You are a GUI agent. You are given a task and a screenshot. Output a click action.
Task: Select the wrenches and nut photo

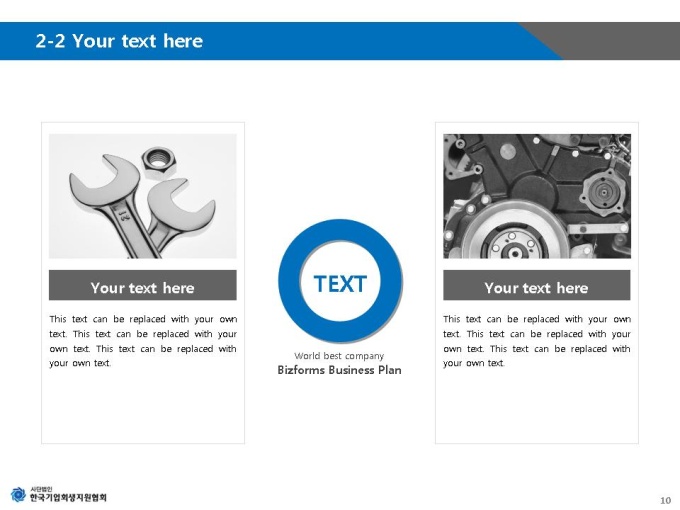tap(143, 196)
